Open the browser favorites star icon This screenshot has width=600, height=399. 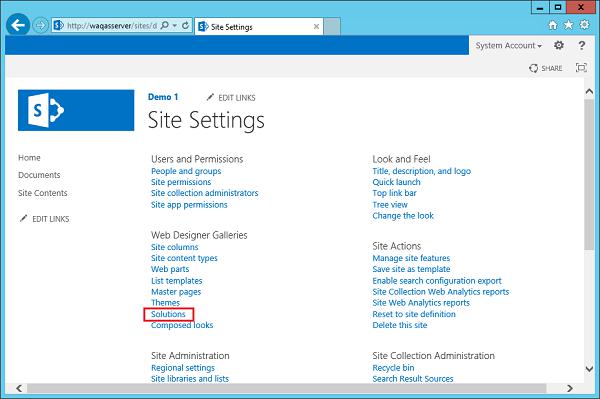tap(569, 25)
